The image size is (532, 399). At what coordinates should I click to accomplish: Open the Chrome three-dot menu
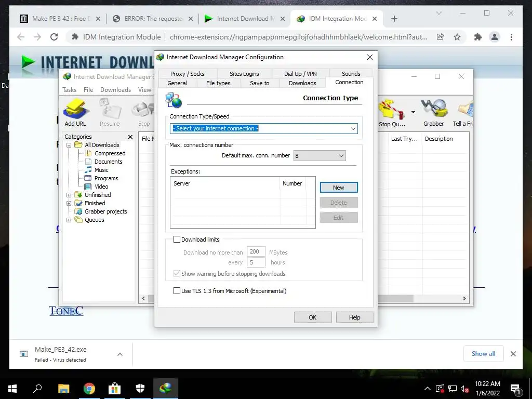[511, 37]
